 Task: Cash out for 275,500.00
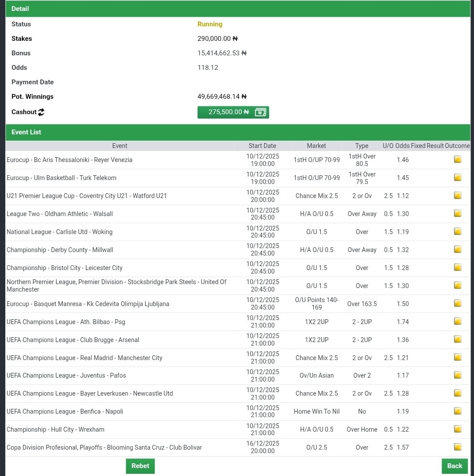[233, 112]
